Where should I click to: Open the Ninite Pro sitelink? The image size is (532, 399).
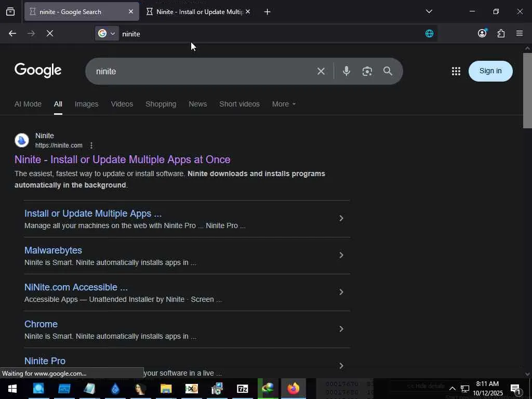[x=45, y=361]
